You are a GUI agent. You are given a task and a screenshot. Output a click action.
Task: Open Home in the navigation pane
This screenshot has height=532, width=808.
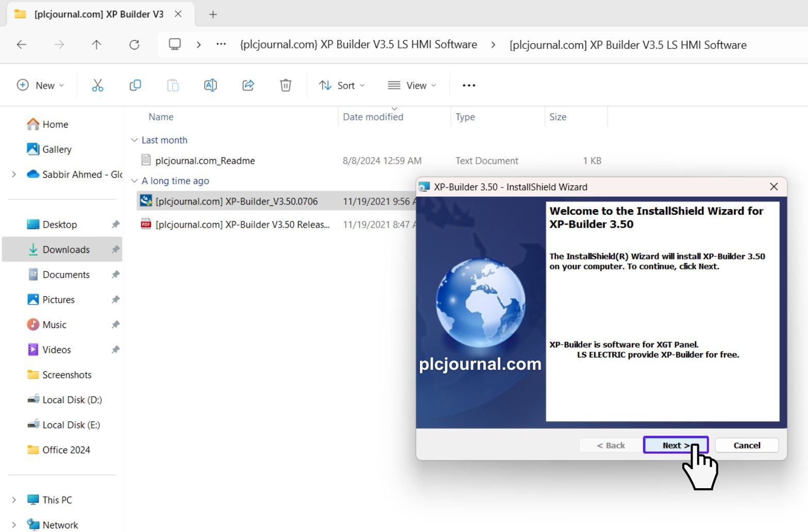click(x=55, y=124)
